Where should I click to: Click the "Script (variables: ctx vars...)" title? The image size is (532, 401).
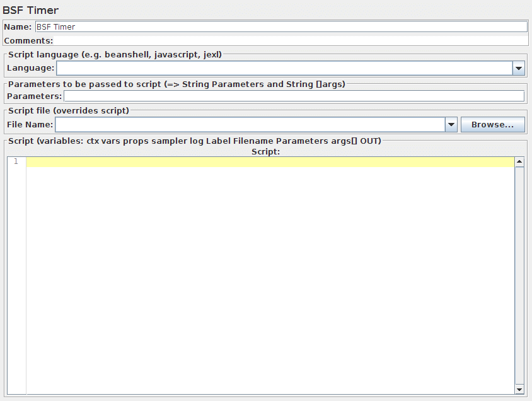194,141
